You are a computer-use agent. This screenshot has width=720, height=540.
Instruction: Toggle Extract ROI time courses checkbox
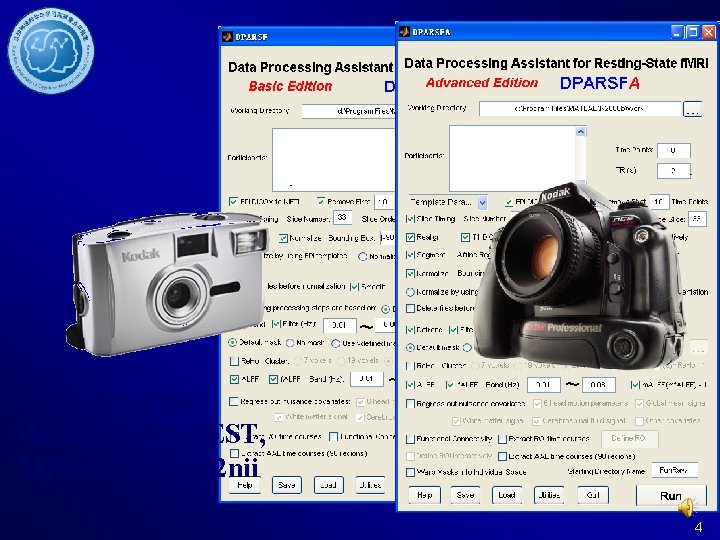[502, 439]
